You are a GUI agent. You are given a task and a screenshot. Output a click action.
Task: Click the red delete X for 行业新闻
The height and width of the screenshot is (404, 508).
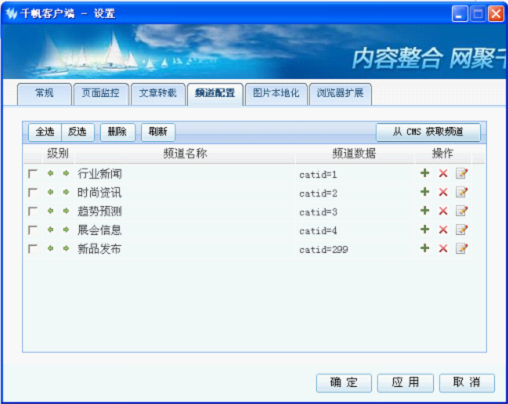click(x=443, y=173)
